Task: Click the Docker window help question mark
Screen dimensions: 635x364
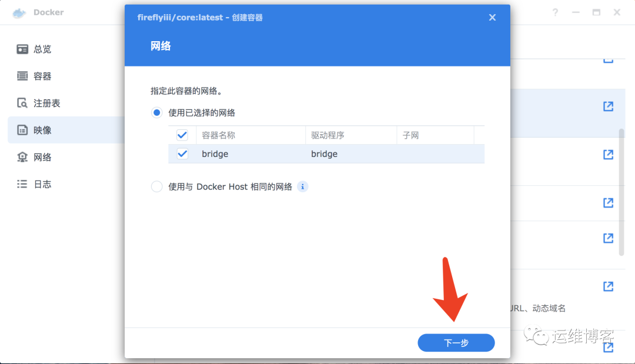Action: click(x=555, y=12)
